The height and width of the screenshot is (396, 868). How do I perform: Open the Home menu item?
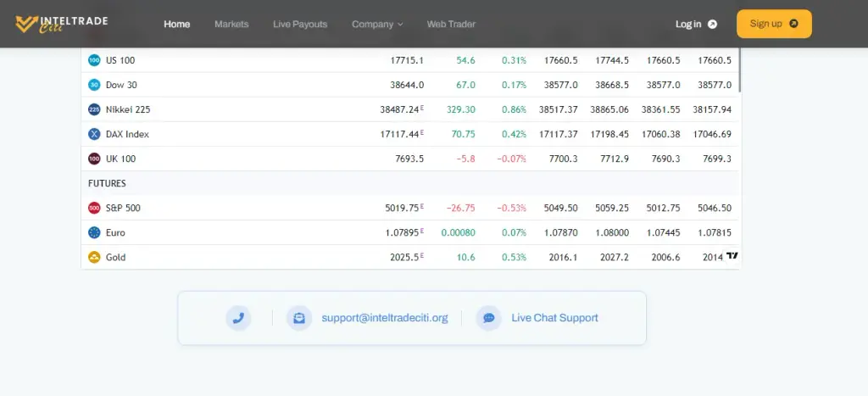click(x=176, y=24)
